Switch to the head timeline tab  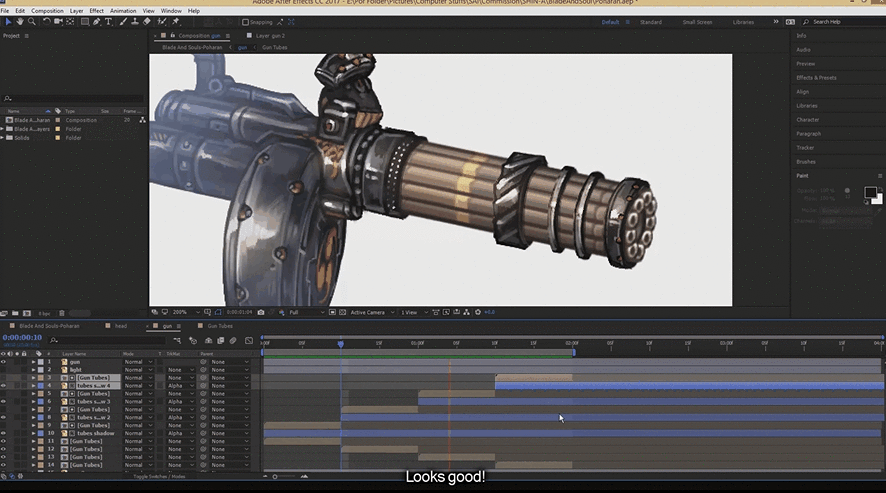121,326
